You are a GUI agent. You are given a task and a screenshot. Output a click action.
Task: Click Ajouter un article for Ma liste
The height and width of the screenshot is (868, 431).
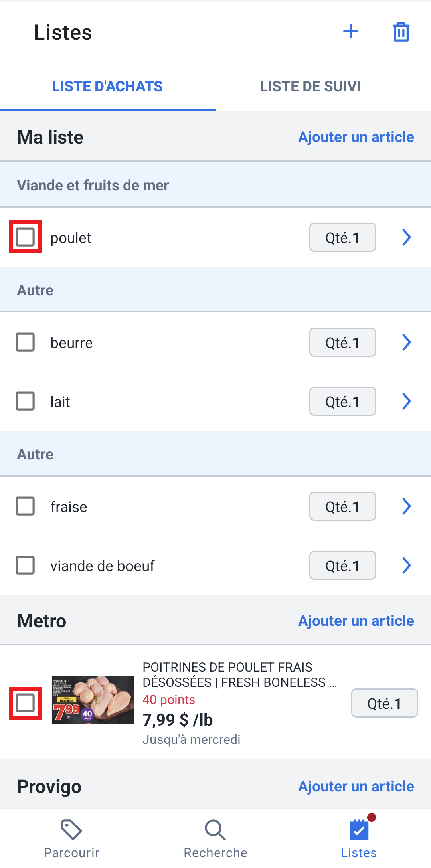pos(356,137)
